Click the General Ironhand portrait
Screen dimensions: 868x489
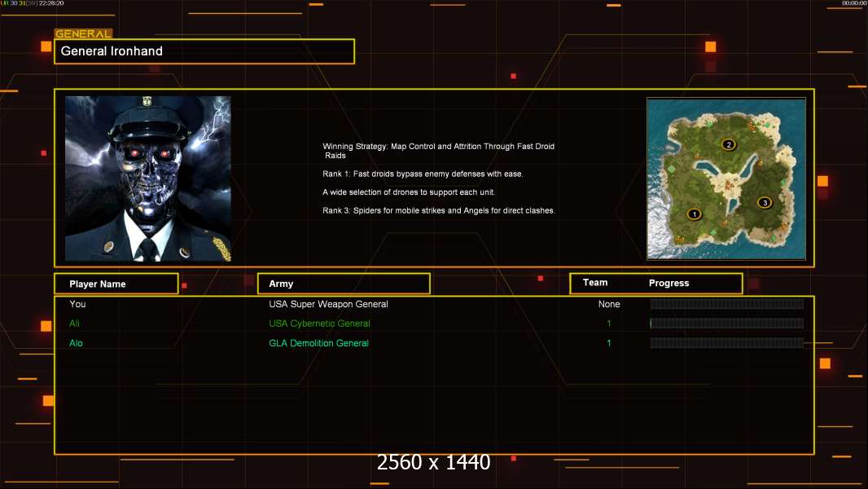click(x=148, y=178)
